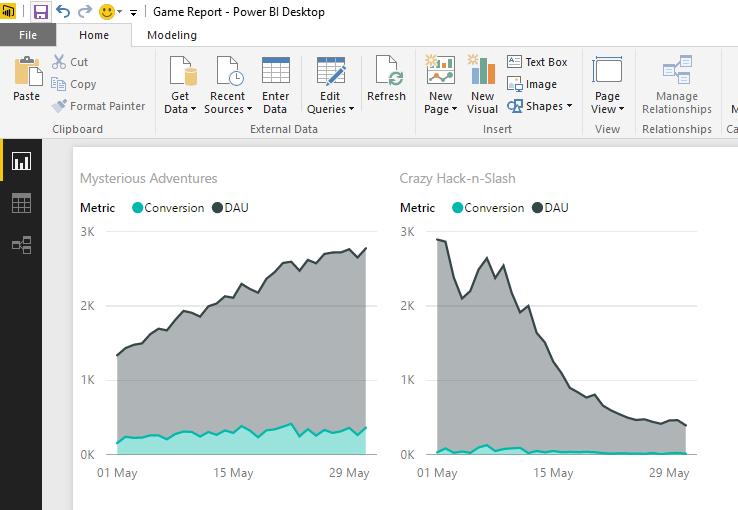The height and width of the screenshot is (510, 738).
Task: Insert a Text Box
Action: [x=537, y=62]
